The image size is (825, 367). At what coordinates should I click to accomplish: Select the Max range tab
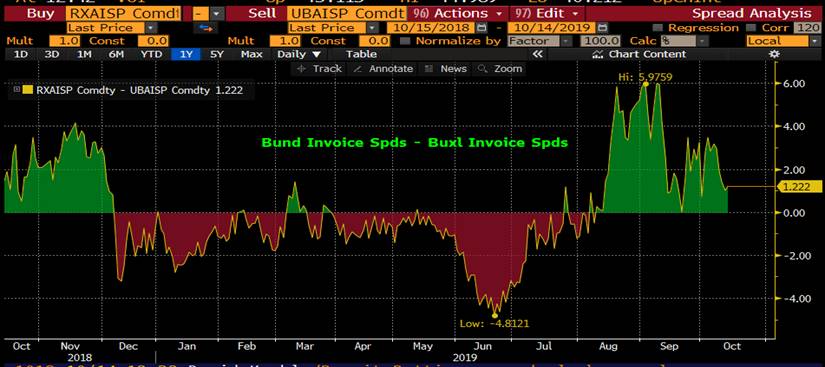click(x=251, y=54)
